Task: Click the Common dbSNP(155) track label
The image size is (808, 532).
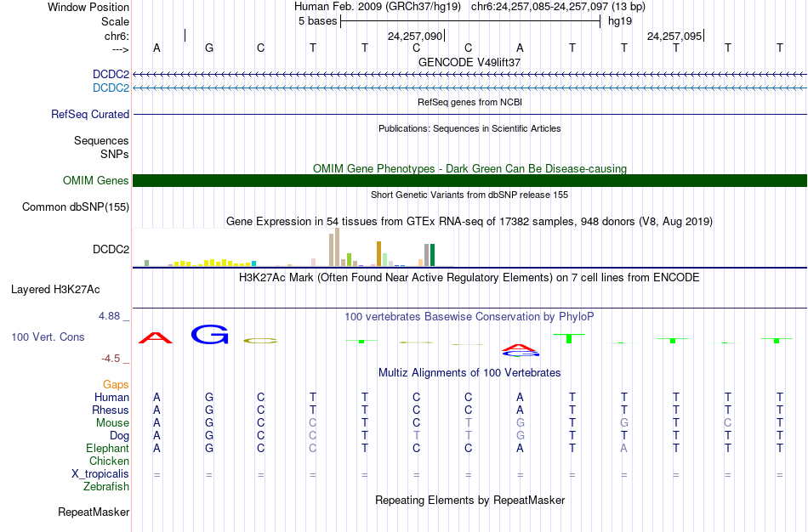Action: point(75,207)
